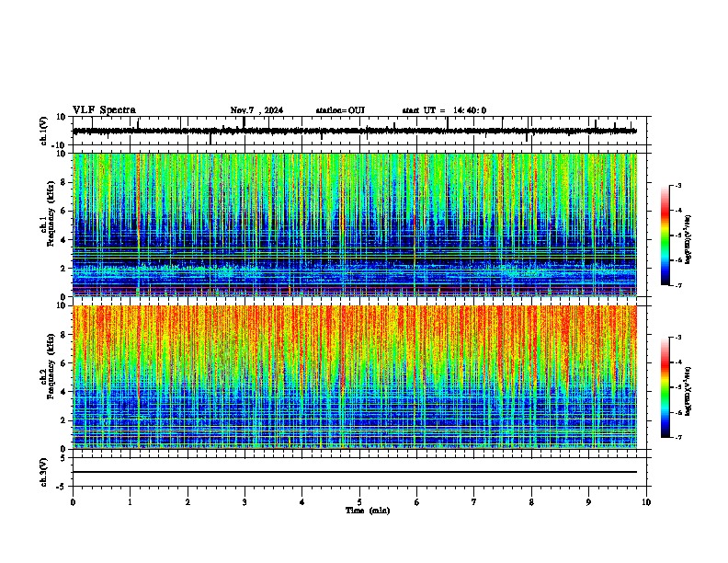
Task: Select the date label "Nov.7 , 2024"
Action: click(256, 110)
